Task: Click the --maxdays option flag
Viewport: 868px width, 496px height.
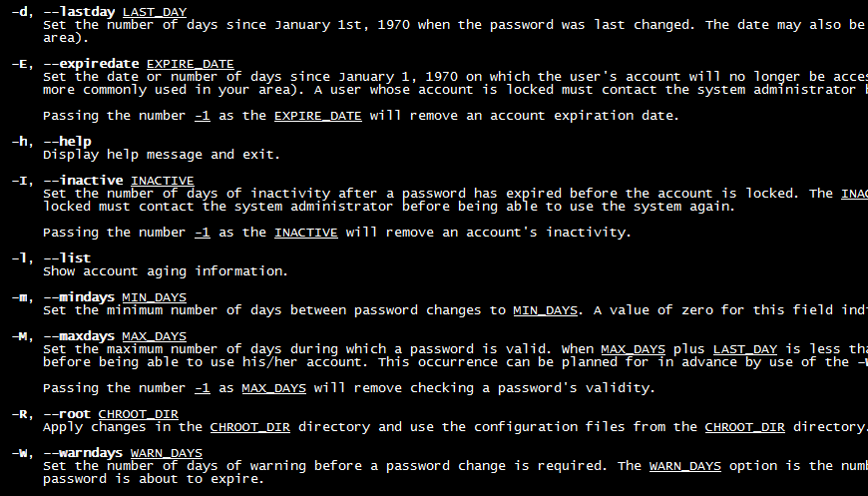Action: (x=79, y=336)
